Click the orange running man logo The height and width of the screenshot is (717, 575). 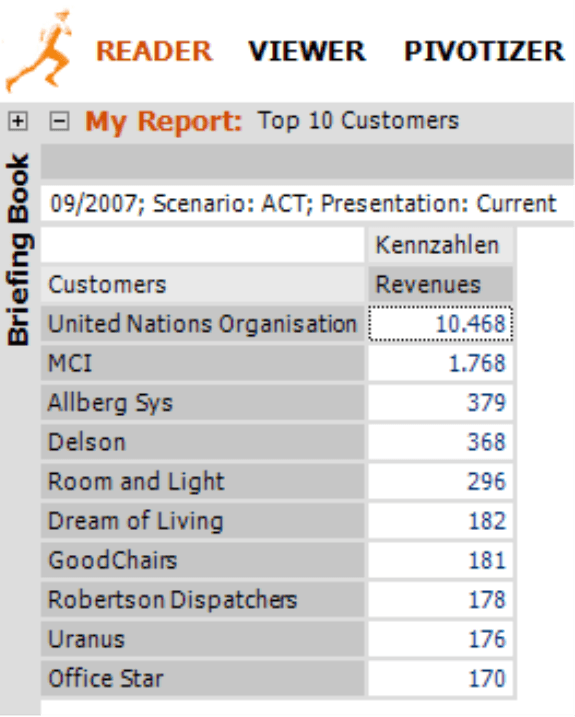coord(39,50)
